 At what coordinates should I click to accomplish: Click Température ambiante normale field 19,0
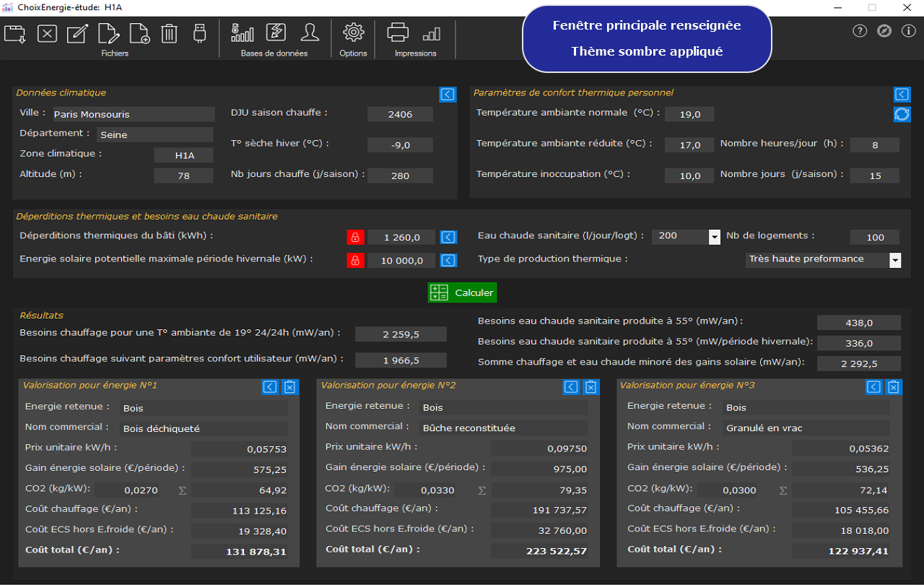point(689,114)
